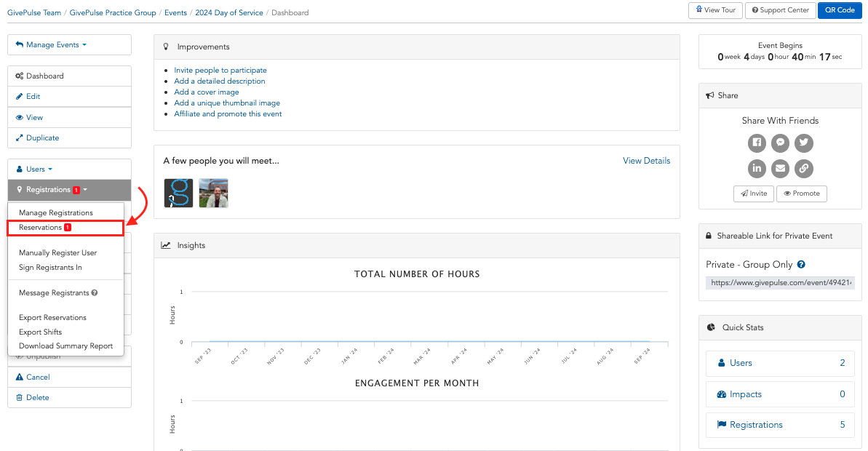Select the shareable event URL field
The image size is (868, 451).
[780, 283]
